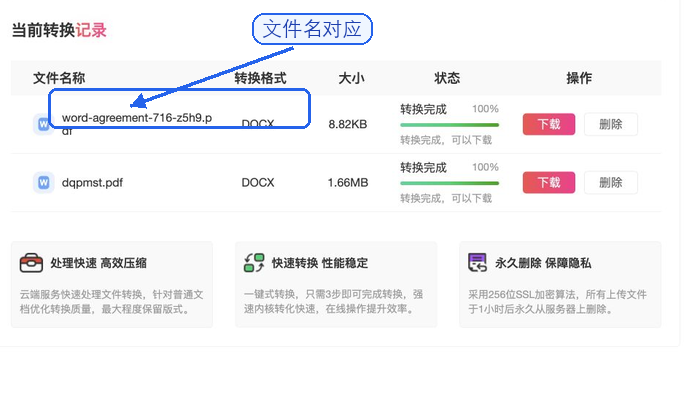Click 快速转换 性能稳定 card title
Screen dimensions: 700x395
point(320,263)
